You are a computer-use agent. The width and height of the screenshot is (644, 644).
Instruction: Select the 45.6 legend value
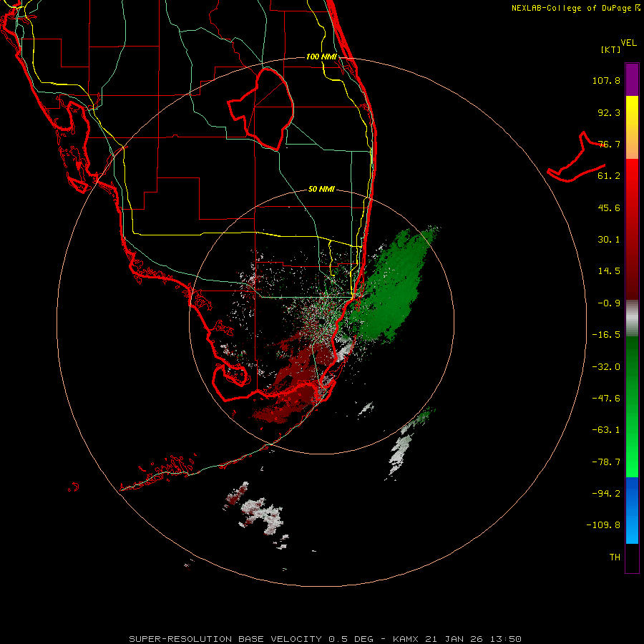pyautogui.click(x=609, y=208)
